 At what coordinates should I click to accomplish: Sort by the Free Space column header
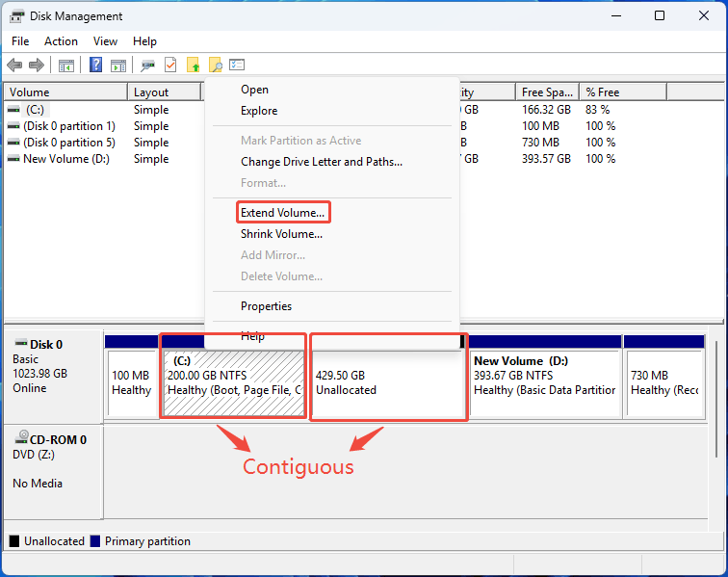(x=547, y=92)
